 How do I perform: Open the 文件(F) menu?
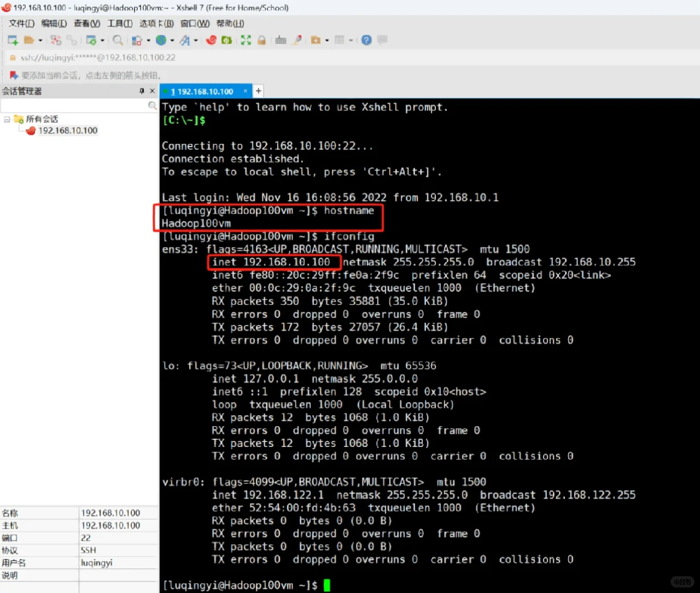click(x=21, y=23)
